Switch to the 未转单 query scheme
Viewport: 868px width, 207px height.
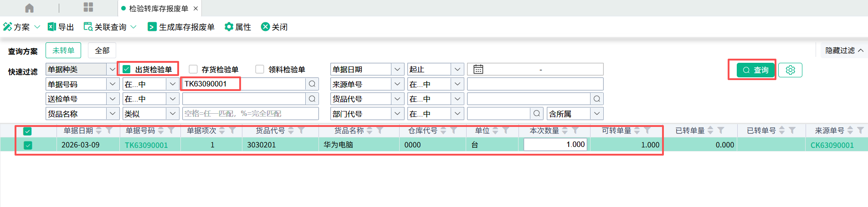pyautogui.click(x=63, y=50)
